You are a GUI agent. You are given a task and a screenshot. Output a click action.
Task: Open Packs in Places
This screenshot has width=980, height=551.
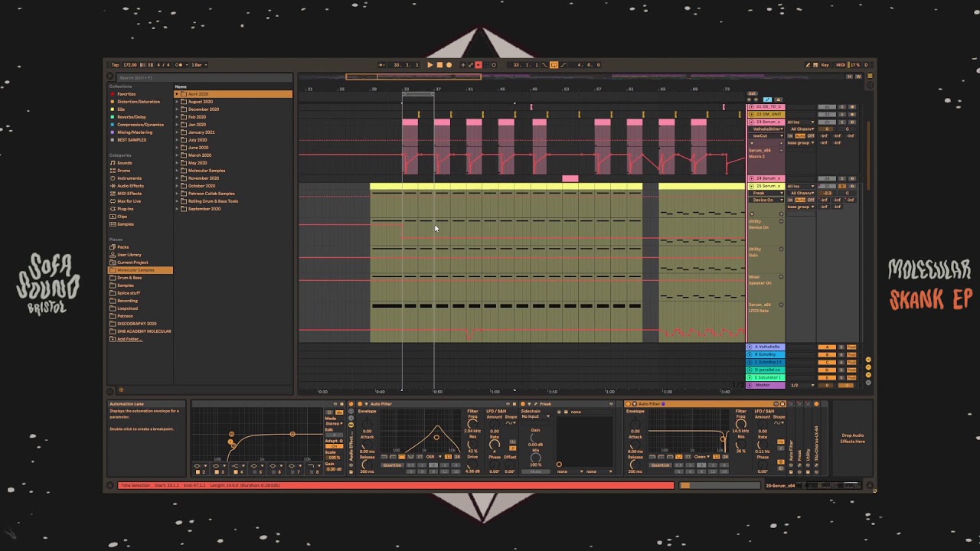122,247
